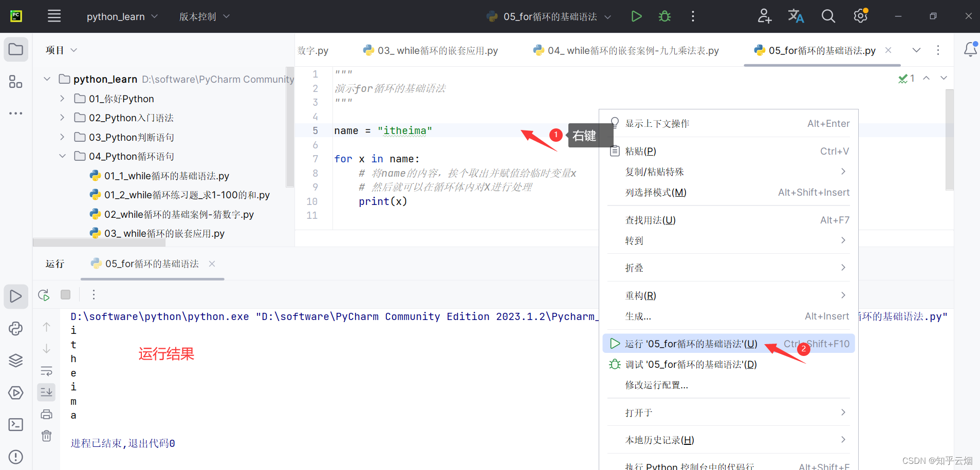Close the 05_for循环的基础语法.py editor tab
This screenshot has height=470, width=980.
click(888, 50)
